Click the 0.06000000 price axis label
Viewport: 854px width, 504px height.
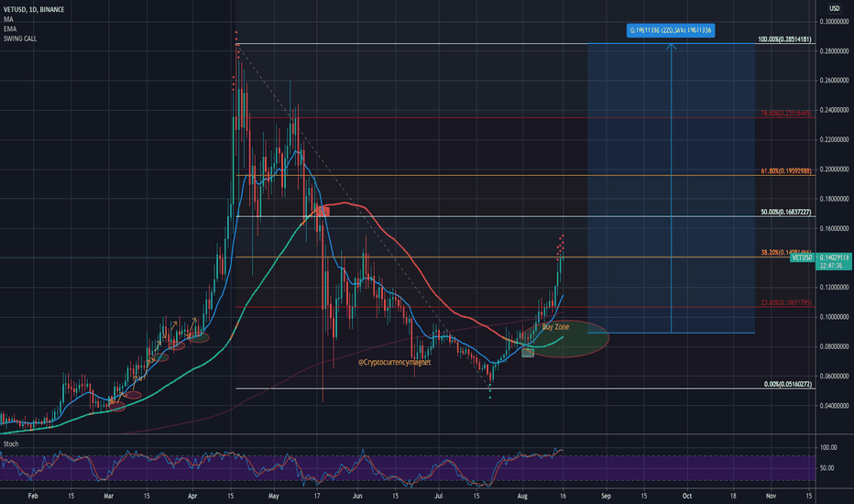[x=834, y=376]
